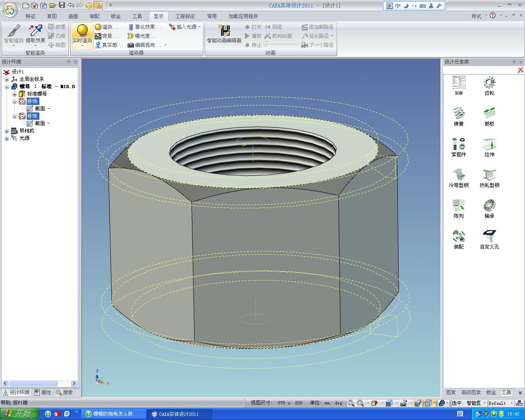Viewport: 525px width, 420px height.
Task: Select 冷弯型钢 cold-formed steel tool
Action: pyautogui.click(x=459, y=178)
